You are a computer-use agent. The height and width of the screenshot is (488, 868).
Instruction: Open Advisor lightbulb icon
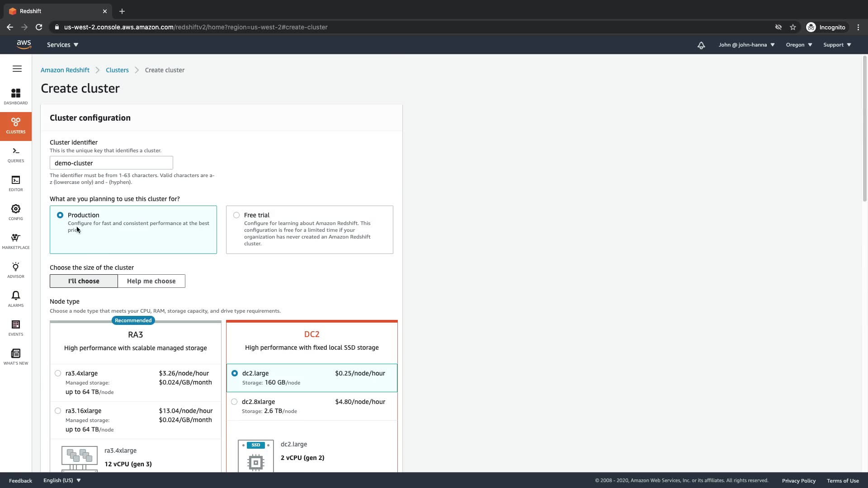tap(16, 270)
